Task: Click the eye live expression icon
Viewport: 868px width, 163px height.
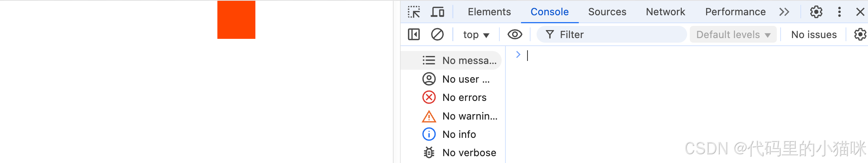Action: pyautogui.click(x=515, y=35)
